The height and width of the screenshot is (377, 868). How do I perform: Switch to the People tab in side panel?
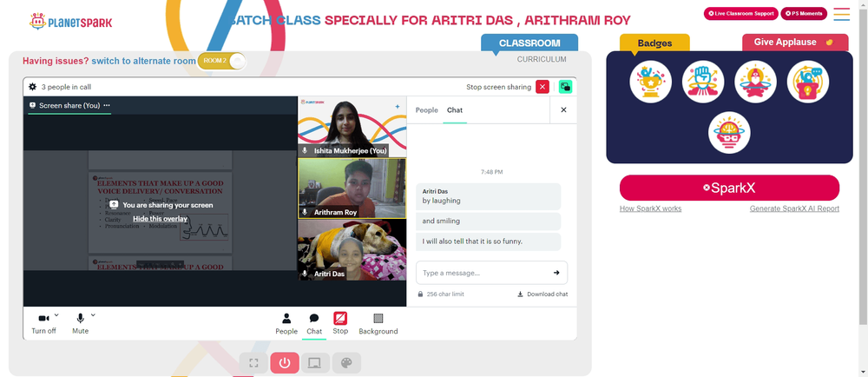pyautogui.click(x=427, y=110)
